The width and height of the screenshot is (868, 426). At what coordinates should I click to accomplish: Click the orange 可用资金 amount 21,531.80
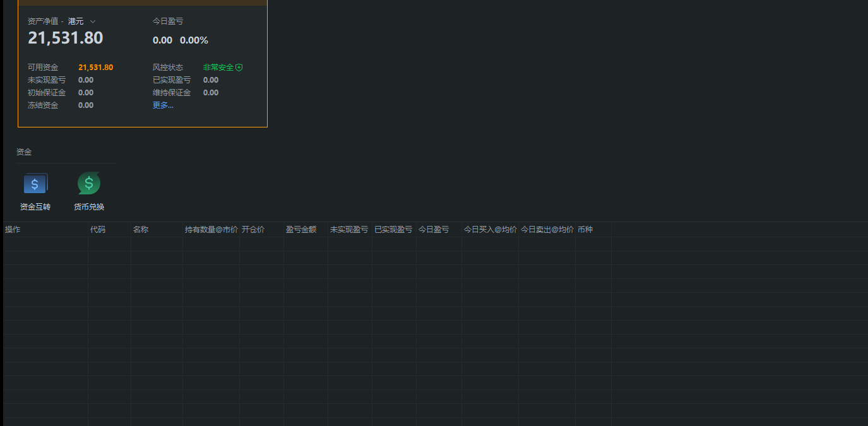(96, 68)
